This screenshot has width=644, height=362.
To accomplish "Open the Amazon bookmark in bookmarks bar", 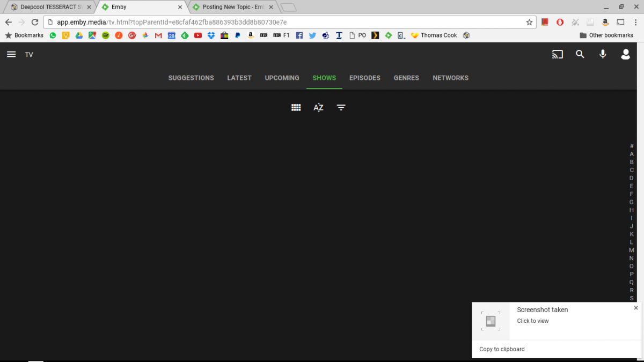I will [x=251, y=35].
